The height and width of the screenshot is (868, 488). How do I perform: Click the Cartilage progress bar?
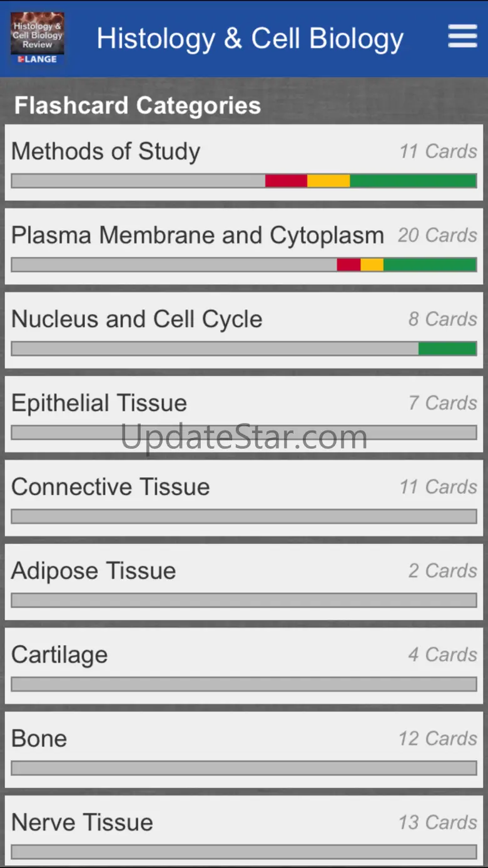point(244,684)
